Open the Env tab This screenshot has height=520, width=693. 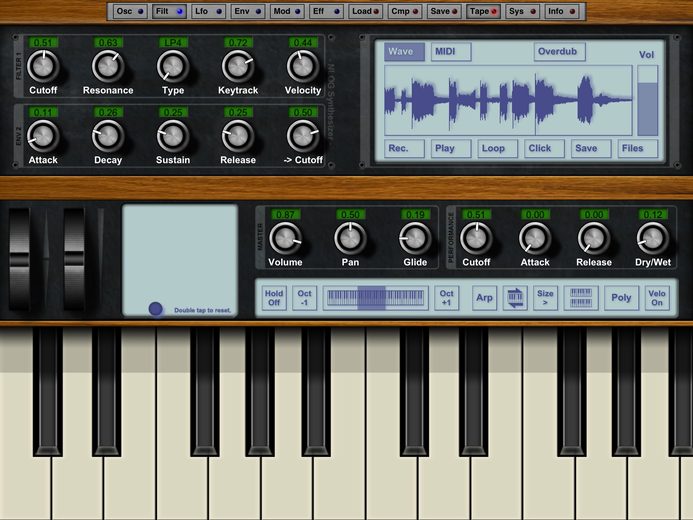click(x=248, y=11)
